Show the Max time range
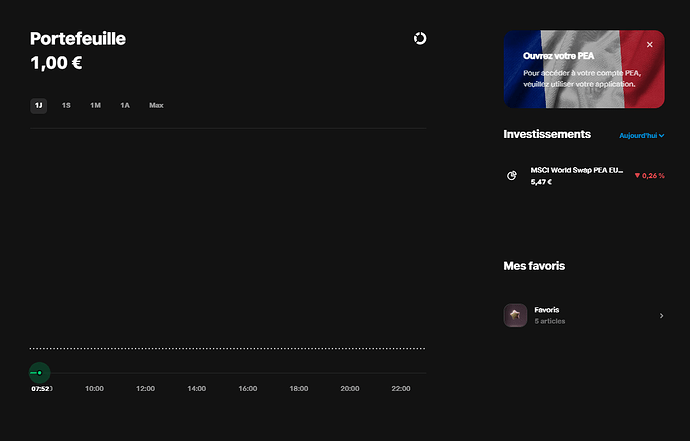Viewport: 690px width, 441px height. pos(156,105)
